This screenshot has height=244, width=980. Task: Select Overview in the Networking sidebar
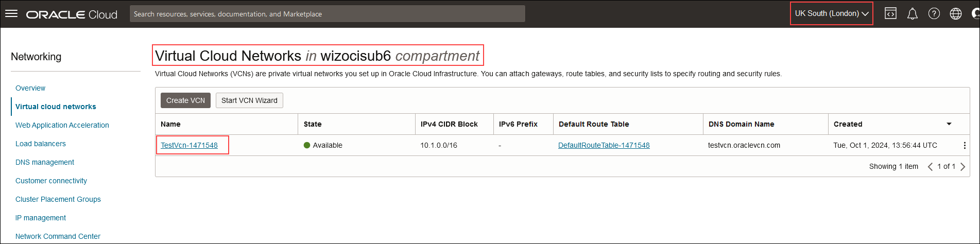point(30,88)
